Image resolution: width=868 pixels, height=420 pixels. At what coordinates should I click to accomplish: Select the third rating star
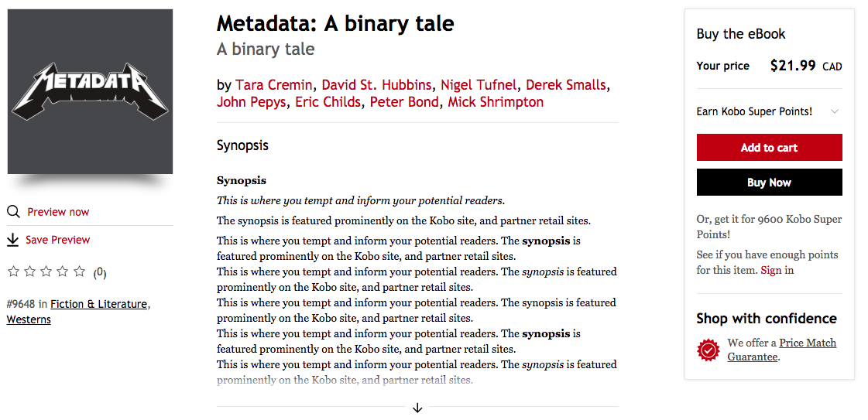click(x=46, y=271)
